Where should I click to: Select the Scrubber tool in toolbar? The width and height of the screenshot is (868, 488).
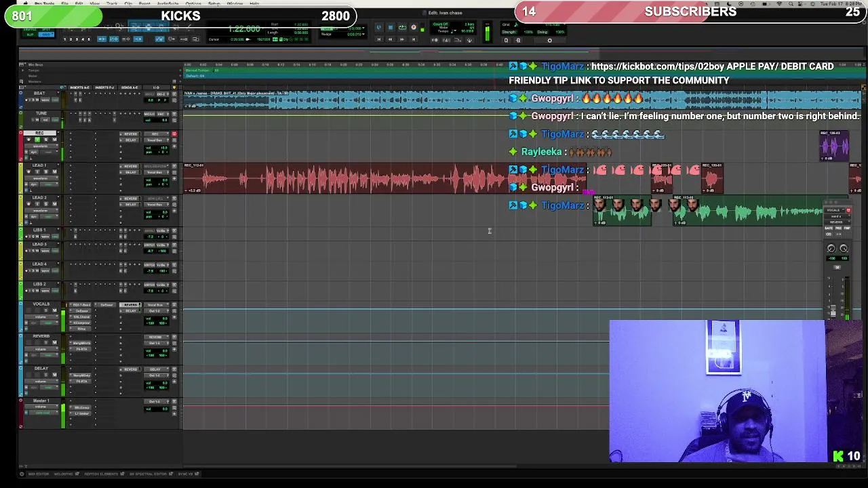(x=174, y=26)
